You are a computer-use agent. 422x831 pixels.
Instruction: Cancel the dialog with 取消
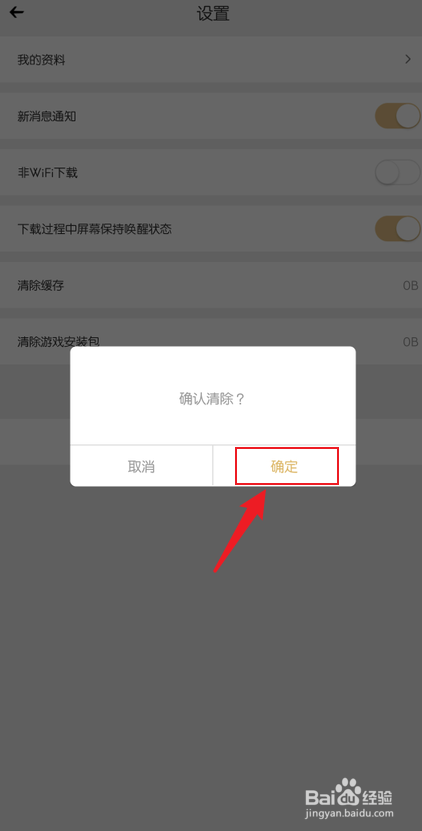coord(141,466)
